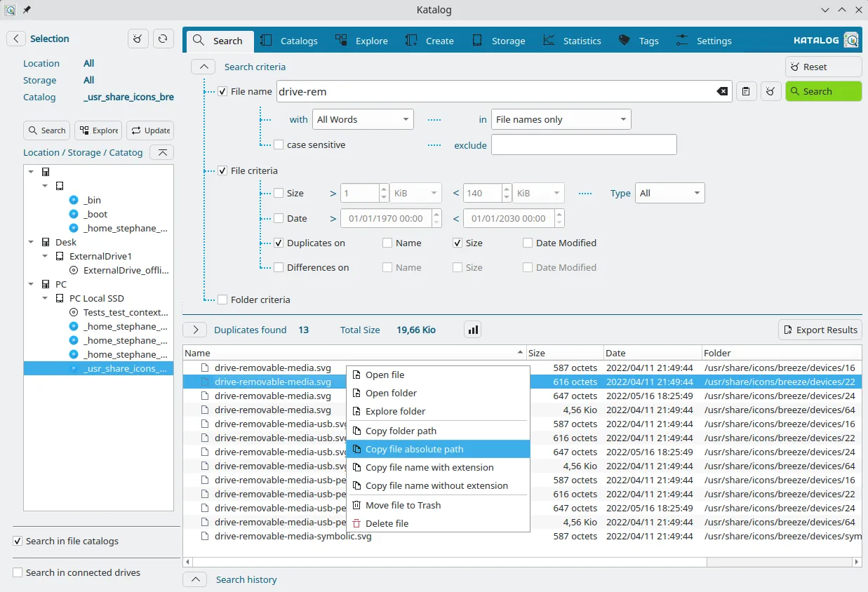Click the clear text icon in File name field
868x592 pixels.
(x=721, y=91)
